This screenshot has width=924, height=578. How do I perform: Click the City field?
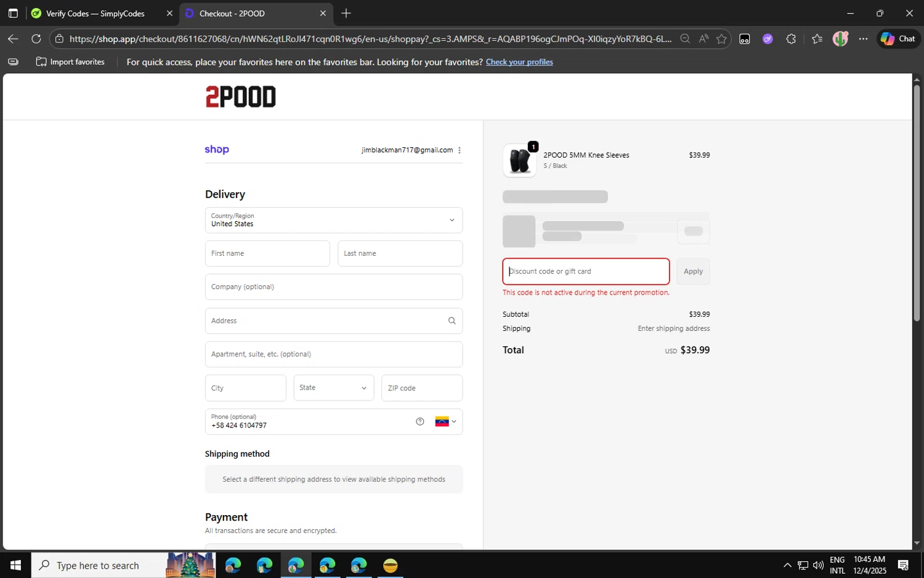point(246,388)
